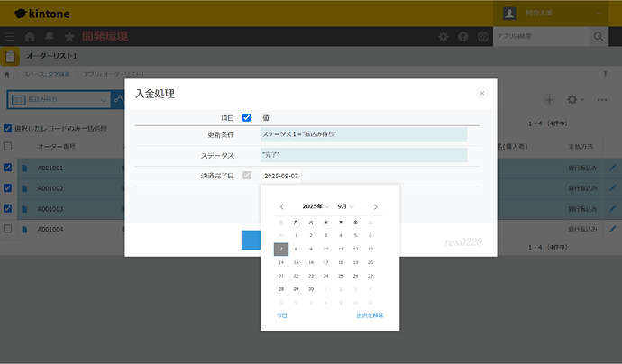This screenshot has height=364, width=622.
Task: Open the notifications bell
Action: click(x=50, y=37)
